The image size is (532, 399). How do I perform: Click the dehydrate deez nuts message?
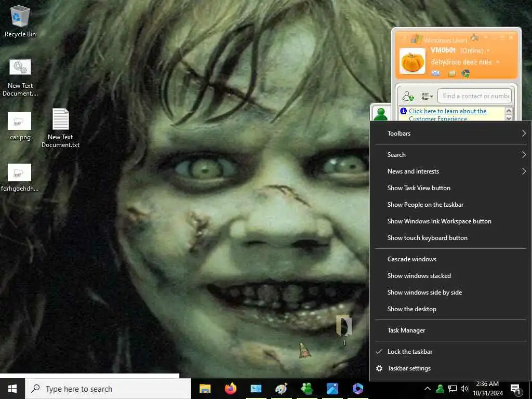461,62
